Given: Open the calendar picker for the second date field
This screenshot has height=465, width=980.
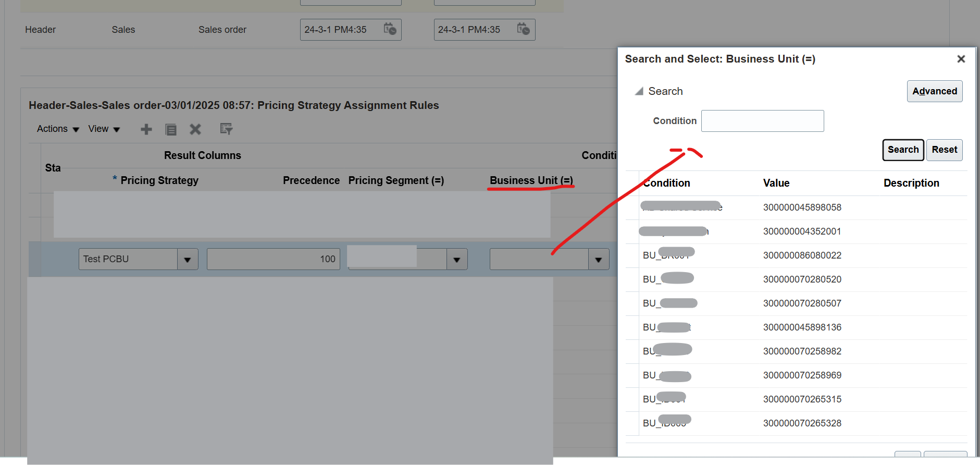Looking at the screenshot, I should click(524, 30).
